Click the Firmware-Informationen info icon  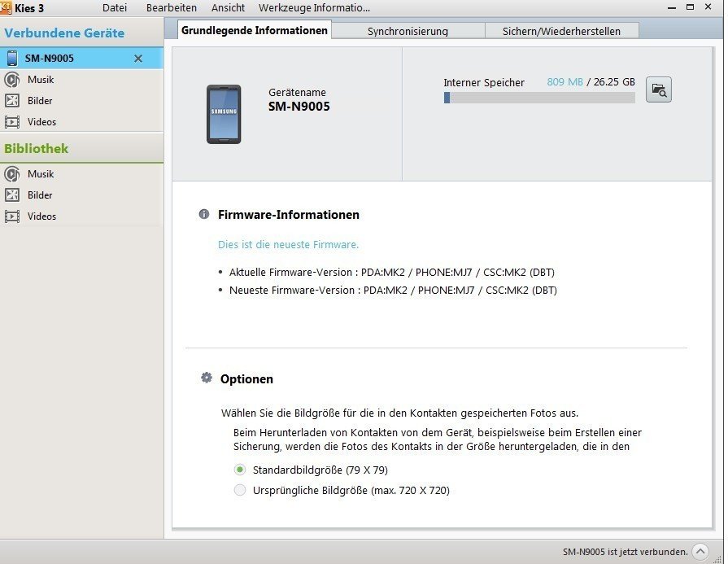pos(204,214)
